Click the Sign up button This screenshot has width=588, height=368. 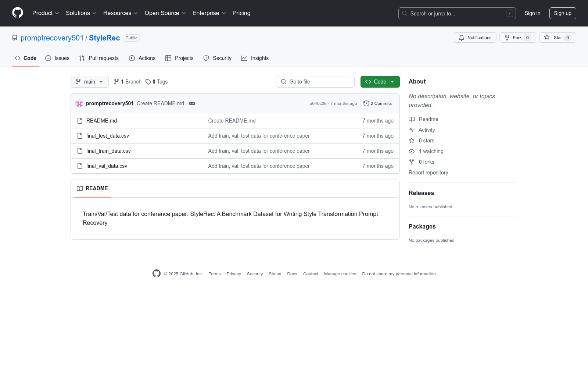[563, 13]
